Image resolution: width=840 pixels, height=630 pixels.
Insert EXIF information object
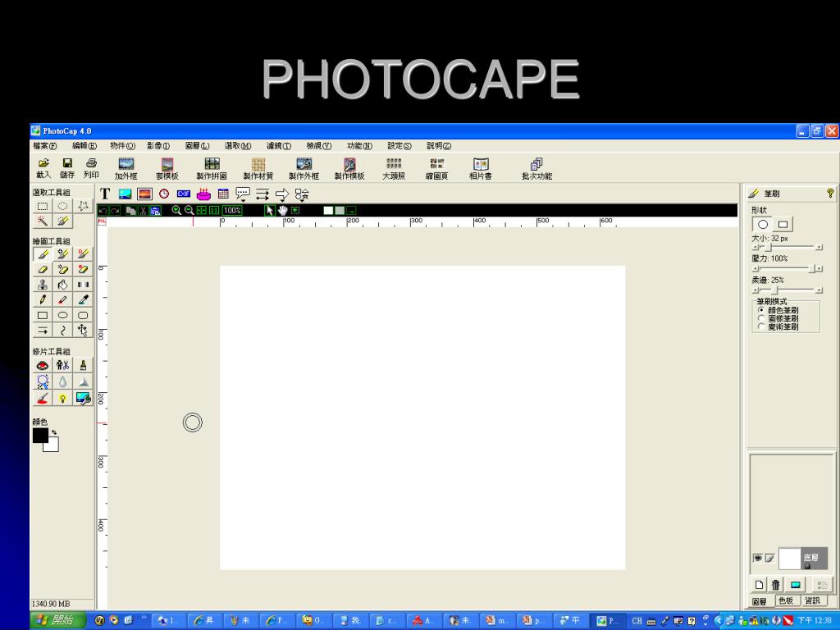pyautogui.click(x=184, y=194)
